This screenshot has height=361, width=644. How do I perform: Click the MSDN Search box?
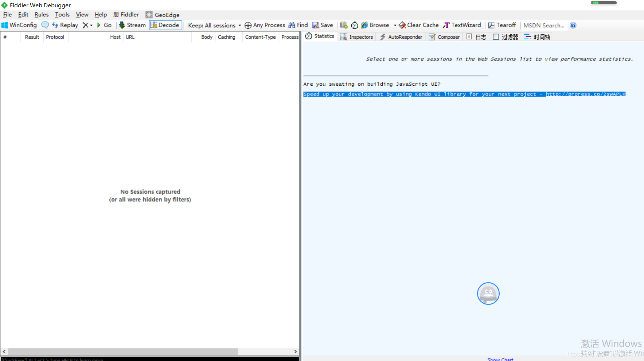(x=544, y=26)
